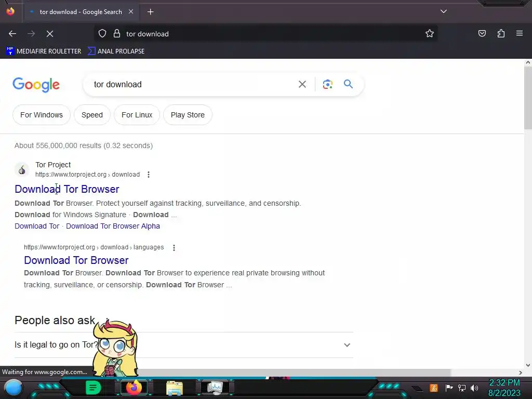Open three-dot menu beside download languages result
The image size is (532, 399).
(x=174, y=248)
